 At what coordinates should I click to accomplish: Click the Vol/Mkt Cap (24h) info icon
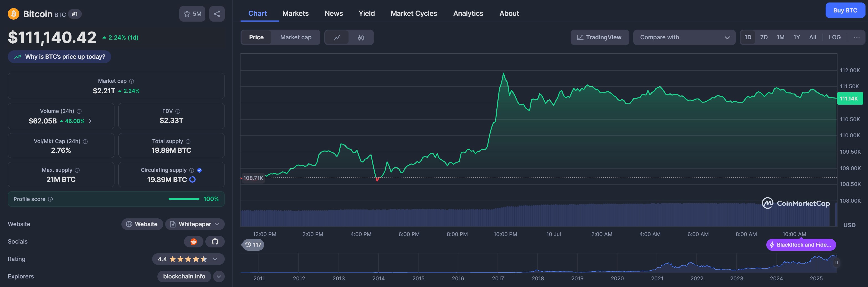85,142
